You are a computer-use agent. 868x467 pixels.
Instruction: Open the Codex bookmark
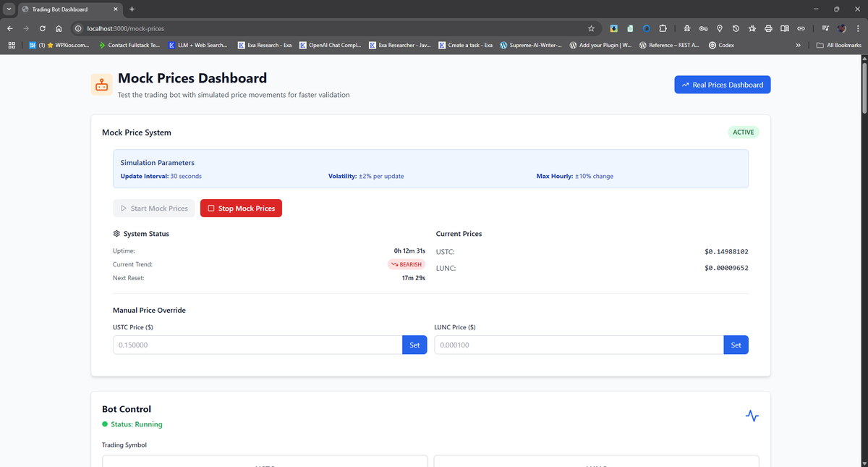click(x=722, y=45)
